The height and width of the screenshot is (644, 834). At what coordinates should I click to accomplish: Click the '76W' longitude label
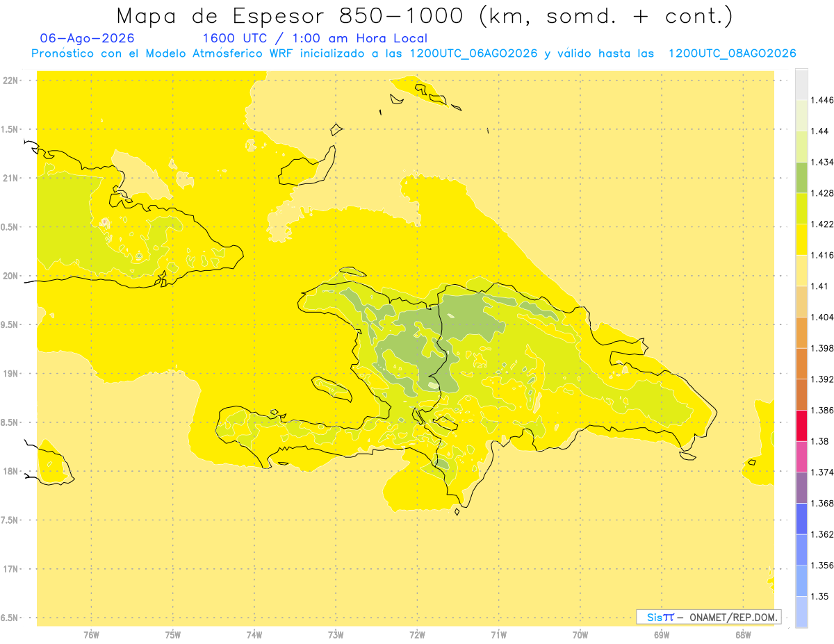click(x=91, y=634)
